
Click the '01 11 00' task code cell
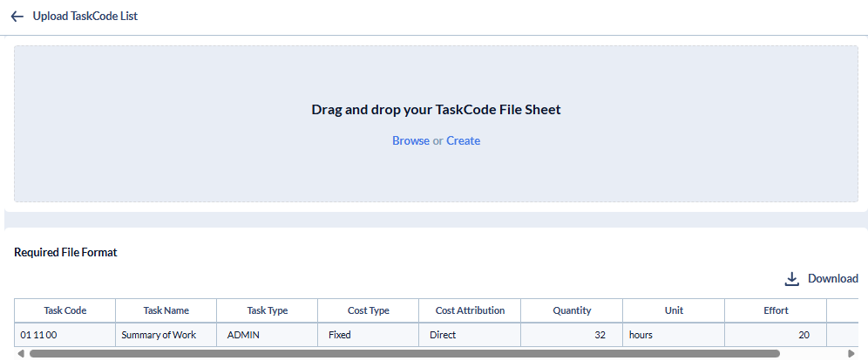click(38, 335)
